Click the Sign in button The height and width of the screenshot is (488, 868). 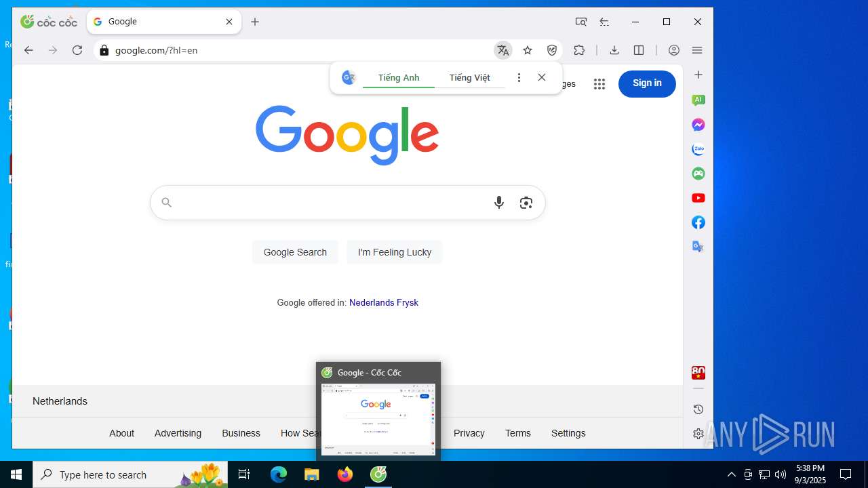(647, 83)
